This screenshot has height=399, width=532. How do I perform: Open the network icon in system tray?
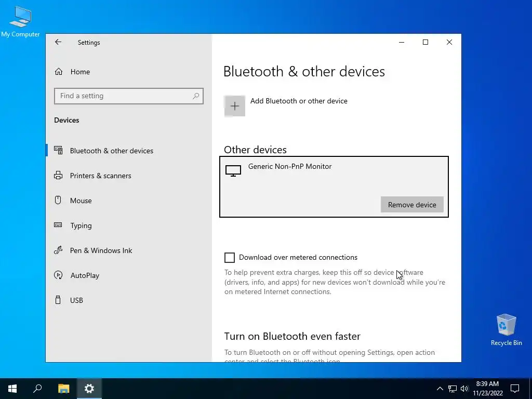point(453,389)
